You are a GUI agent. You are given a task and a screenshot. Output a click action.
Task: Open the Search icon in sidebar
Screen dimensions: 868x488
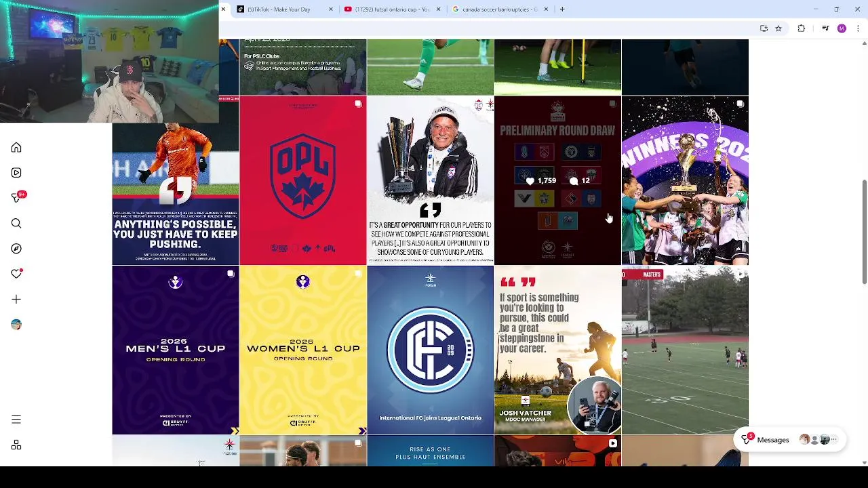[16, 223]
